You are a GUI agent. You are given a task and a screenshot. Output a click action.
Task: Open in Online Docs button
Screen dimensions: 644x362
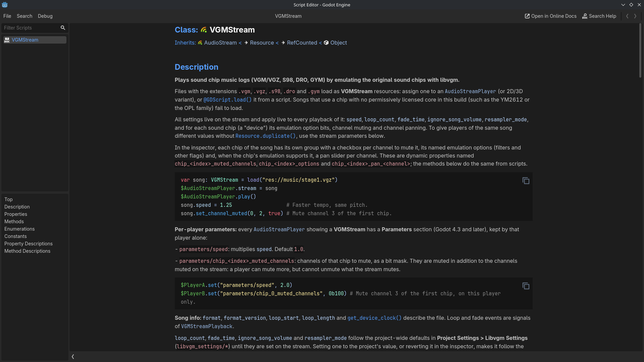(550, 16)
